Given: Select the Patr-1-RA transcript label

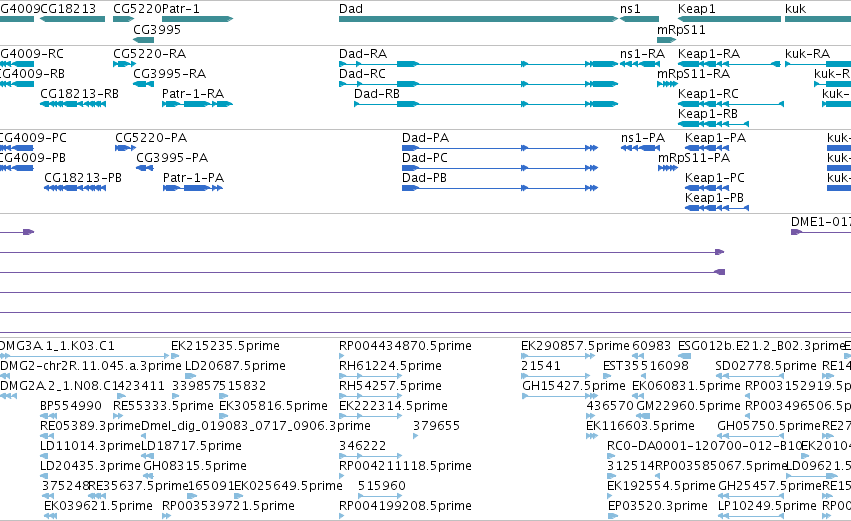Looking at the screenshot, I should [x=193, y=94].
